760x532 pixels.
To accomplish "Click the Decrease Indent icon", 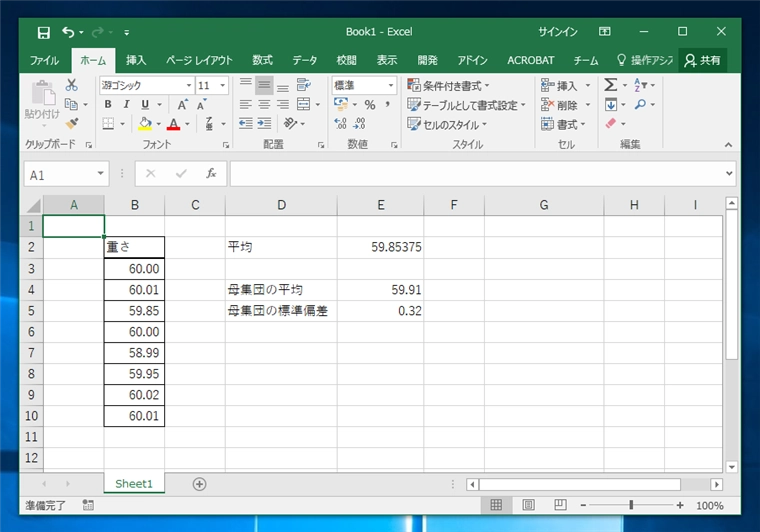I will point(246,124).
